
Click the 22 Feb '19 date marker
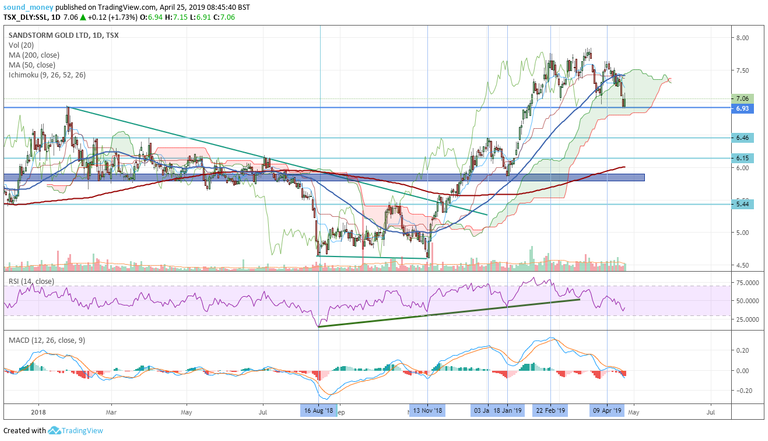tap(551, 411)
